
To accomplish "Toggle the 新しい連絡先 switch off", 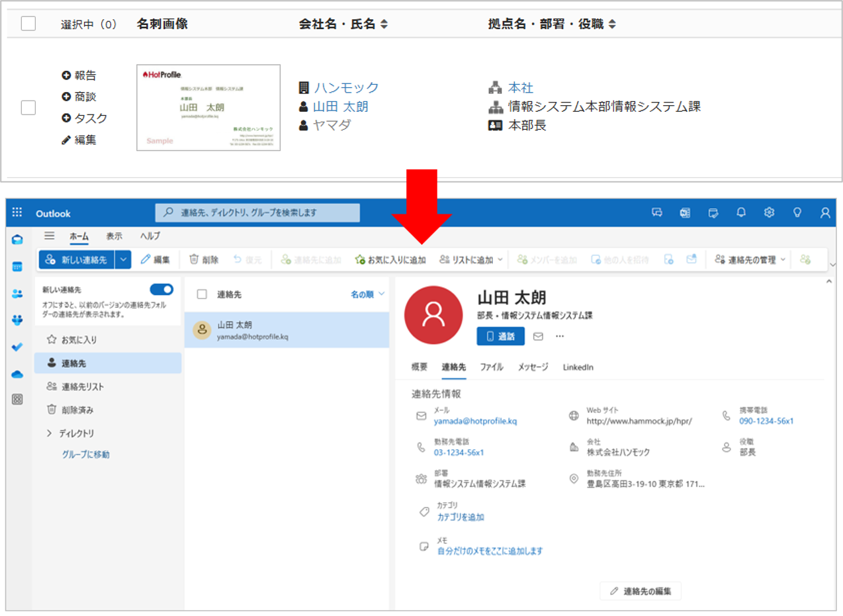I will (x=161, y=289).
